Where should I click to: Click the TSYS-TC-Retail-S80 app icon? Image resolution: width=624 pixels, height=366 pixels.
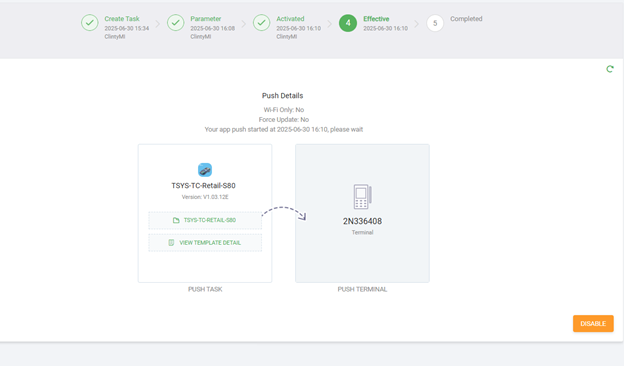[205, 170]
